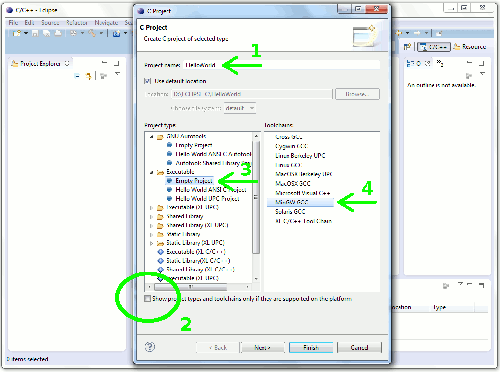Collapse the Executable folder node
The width and height of the screenshot is (500, 372).
(x=152, y=172)
